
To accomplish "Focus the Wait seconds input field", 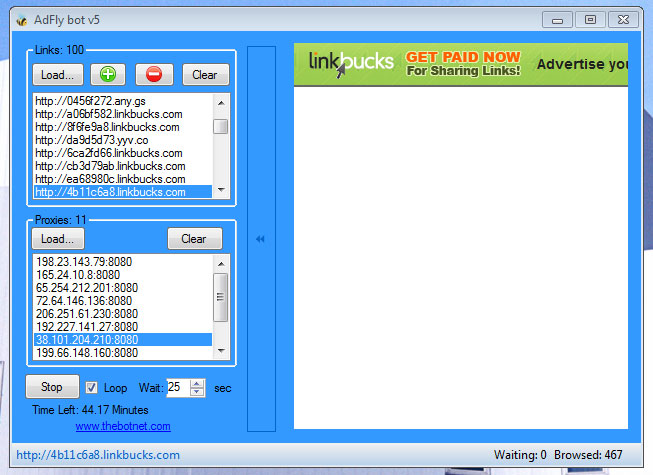I will (x=178, y=388).
